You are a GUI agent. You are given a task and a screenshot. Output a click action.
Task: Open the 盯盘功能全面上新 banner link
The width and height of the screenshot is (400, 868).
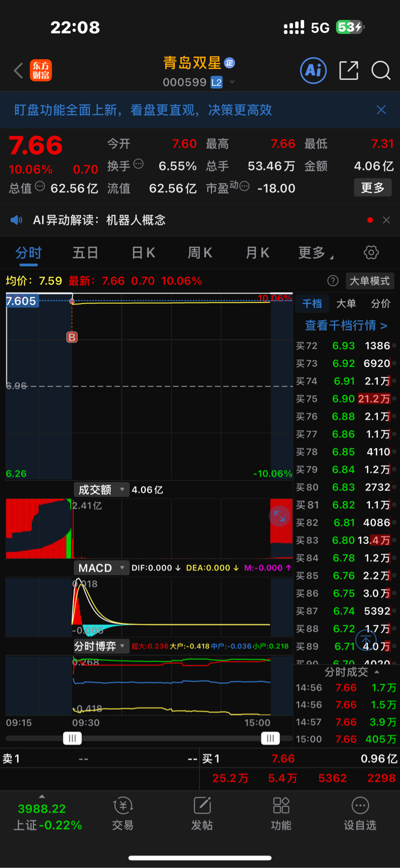coord(143,110)
